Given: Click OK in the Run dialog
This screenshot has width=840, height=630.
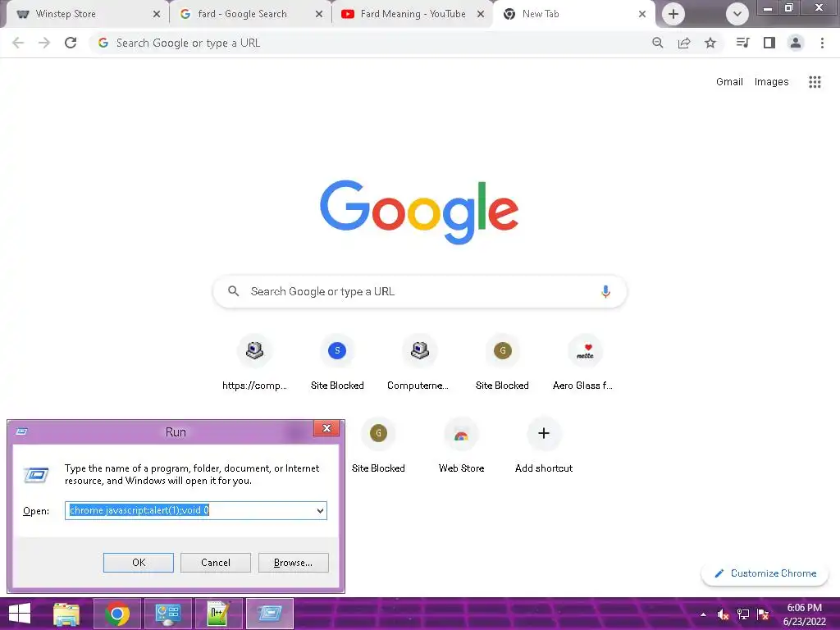Looking at the screenshot, I should (138, 563).
